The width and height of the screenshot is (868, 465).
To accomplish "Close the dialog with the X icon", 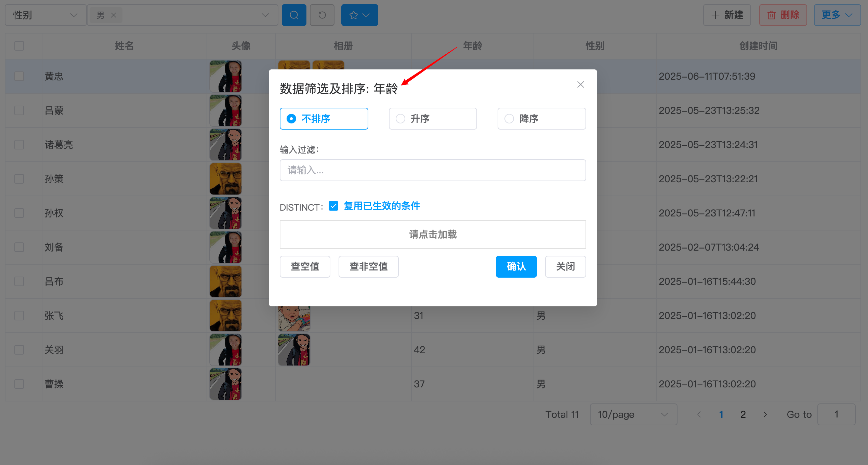I will [580, 84].
